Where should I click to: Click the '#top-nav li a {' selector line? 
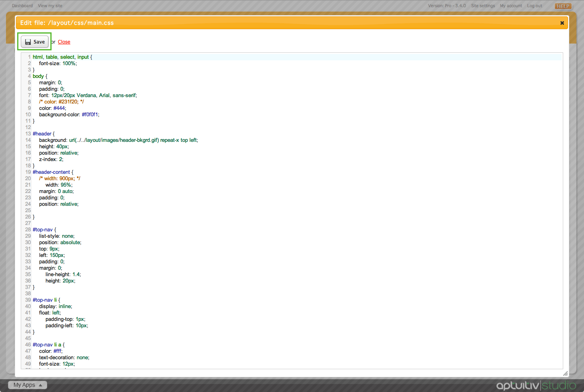coord(49,345)
